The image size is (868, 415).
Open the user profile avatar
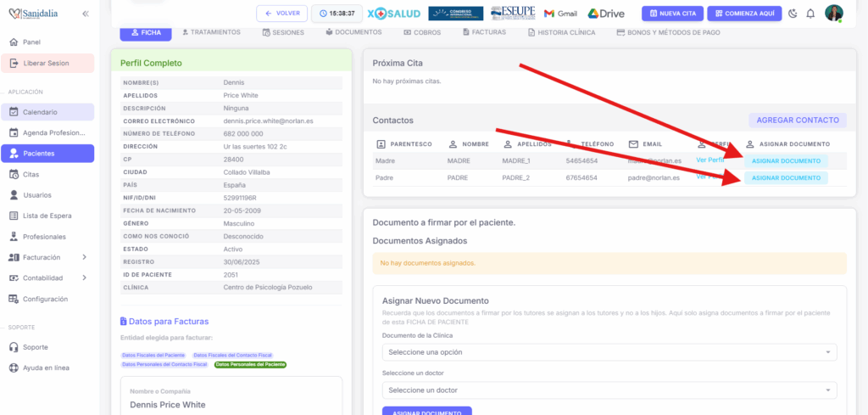pyautogui.click(x=834, y=14)
